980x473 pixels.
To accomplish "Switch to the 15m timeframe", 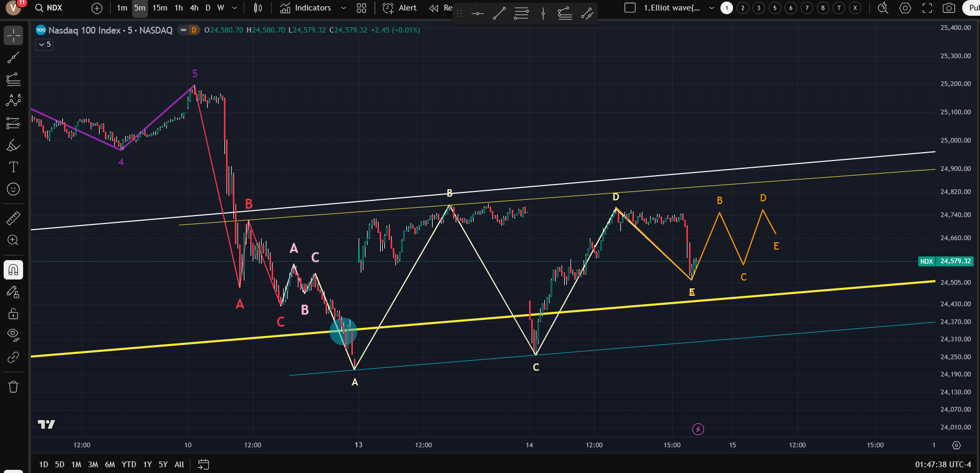I will 160,8.
